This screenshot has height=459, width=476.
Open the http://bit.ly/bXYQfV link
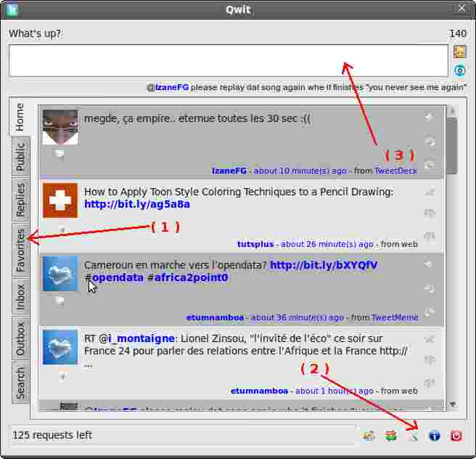[x=324, y=265]
